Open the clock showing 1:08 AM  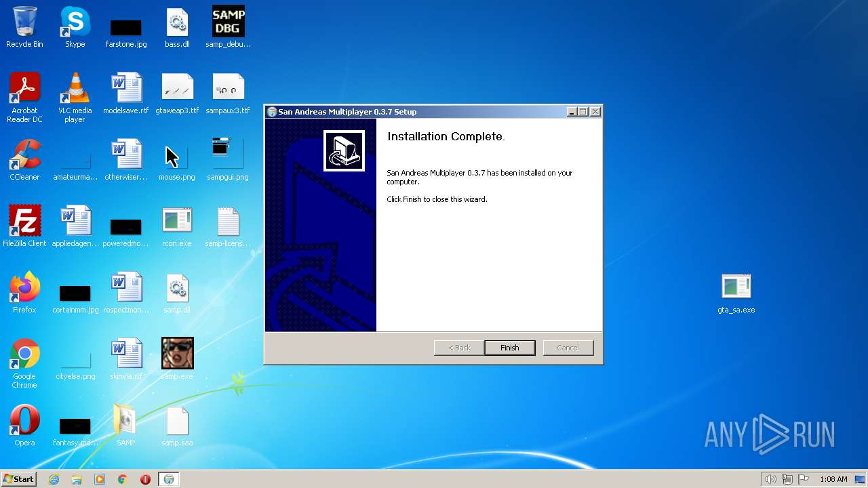coord(833,479)
